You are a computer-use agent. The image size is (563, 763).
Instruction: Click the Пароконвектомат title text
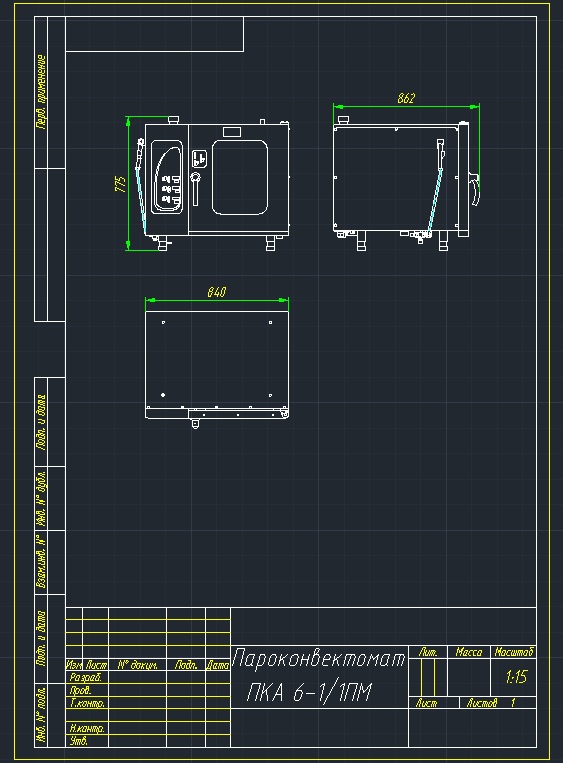pyautogui.click(x=319, y=659)
